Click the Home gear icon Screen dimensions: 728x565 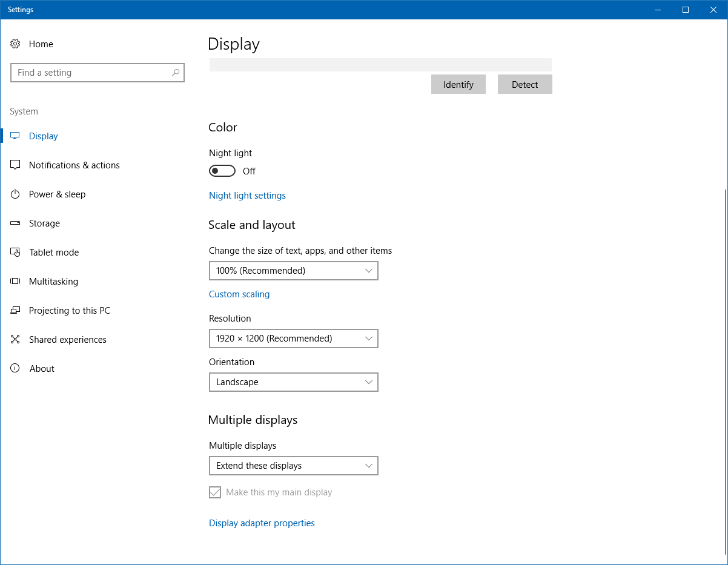(16, 44)
